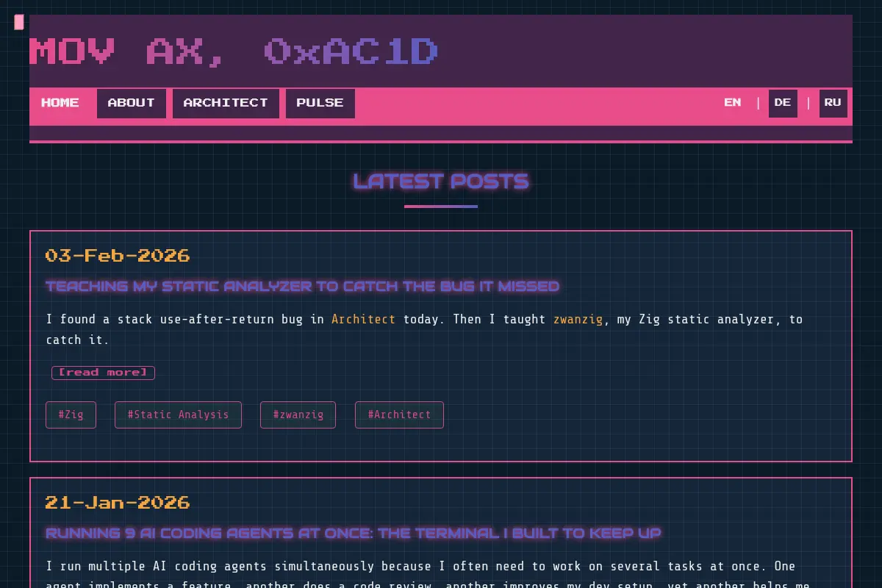Open the ABOUT page
Screen dimensions: 882x588
coord(132,103)
